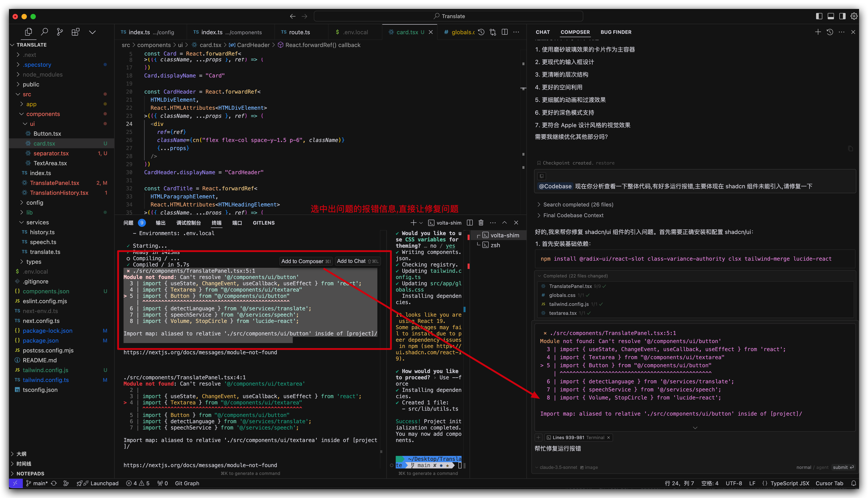This screenshot has width=868, height=498.
Task: Click the Add to Composer button
Action: tap(306, 261)
